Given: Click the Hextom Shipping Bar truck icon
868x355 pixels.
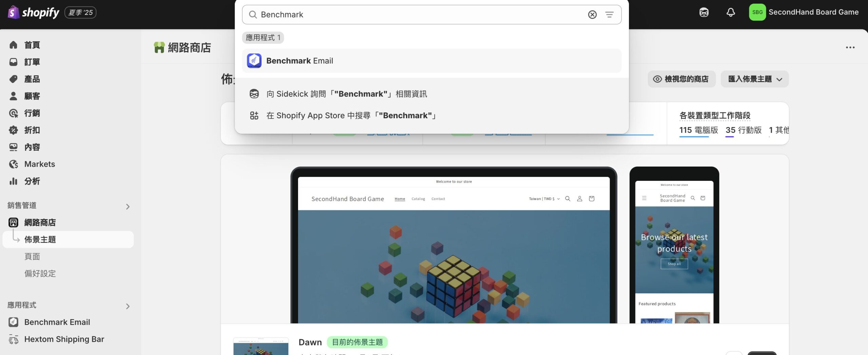Looking at the screenshot, I should (x=13, y=339).
